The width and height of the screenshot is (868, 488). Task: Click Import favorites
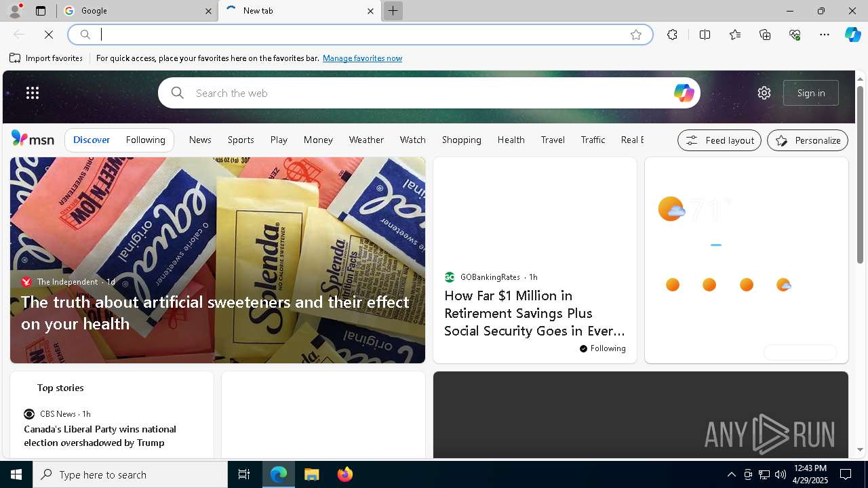click(46, 58)
